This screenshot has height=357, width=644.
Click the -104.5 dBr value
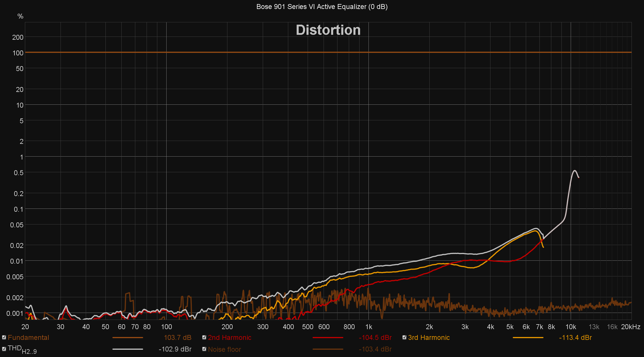click(375, 338)
